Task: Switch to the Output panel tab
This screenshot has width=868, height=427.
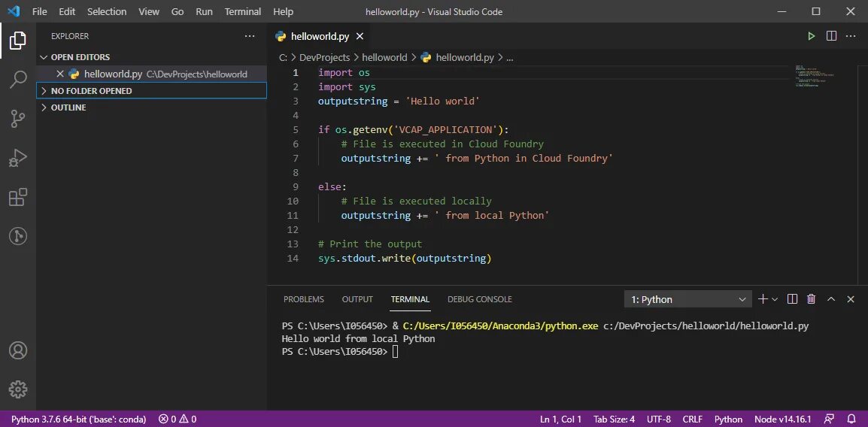Action: 357,299
